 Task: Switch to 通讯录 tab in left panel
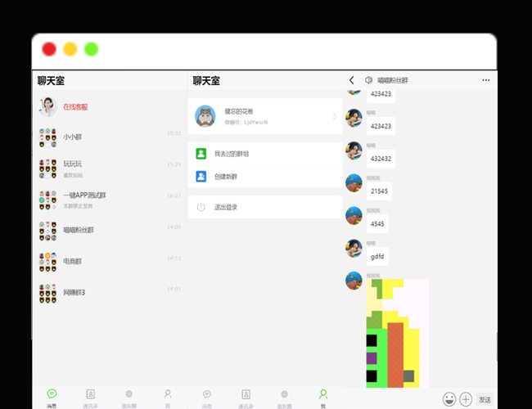point(90,398)
